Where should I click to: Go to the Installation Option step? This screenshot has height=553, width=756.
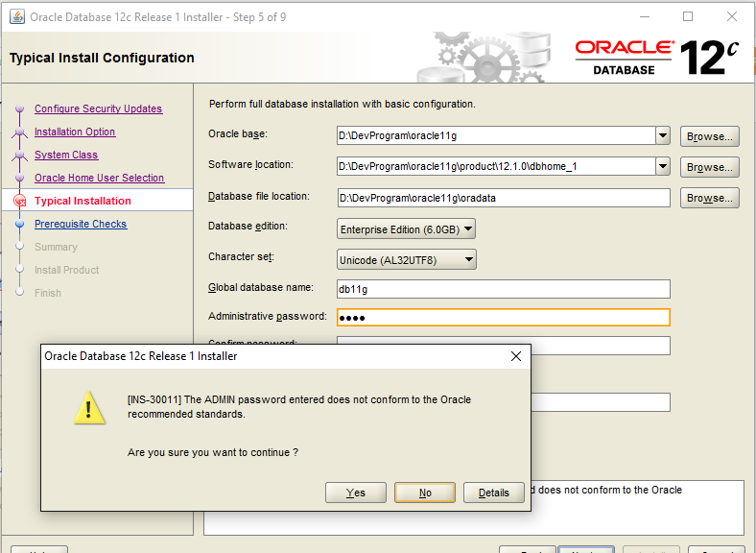click(x=75, y=132)
